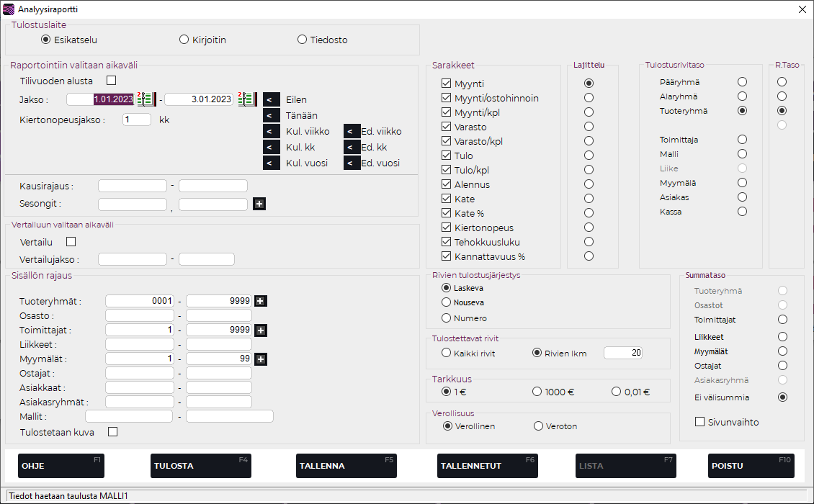This screenshot has width=814, height=504.
Task: Click plus icon beside Myymälät range
Action: [261, 359]
